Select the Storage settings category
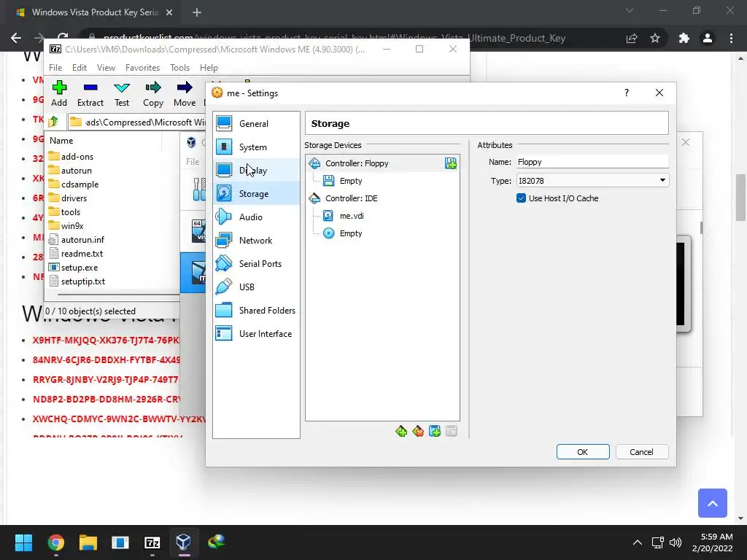Screen dimensions: 747x560 [x=256, y=194]
